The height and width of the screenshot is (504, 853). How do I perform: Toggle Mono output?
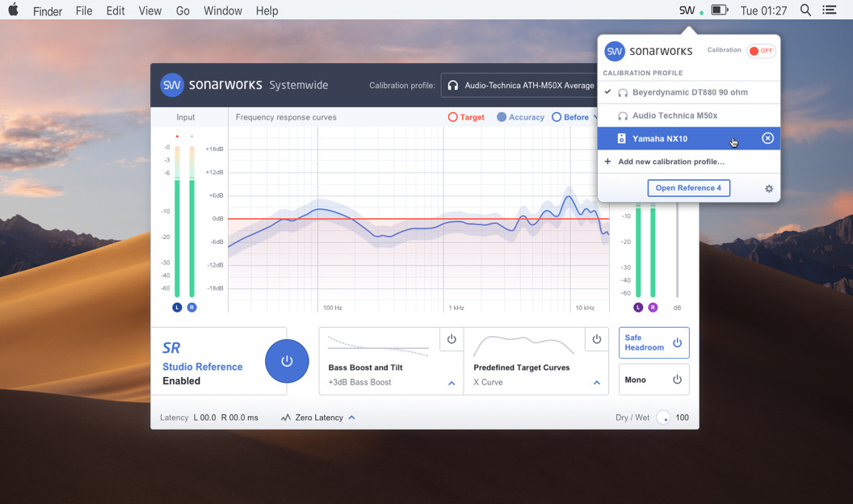pyautogui.click(x=654, y=380)
